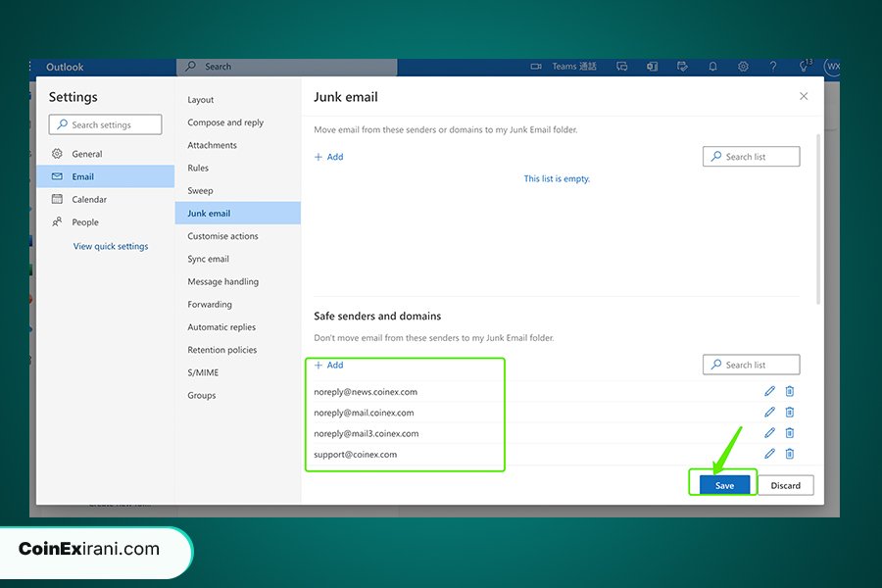Close the Junk email settings dialog

point(804,96)
